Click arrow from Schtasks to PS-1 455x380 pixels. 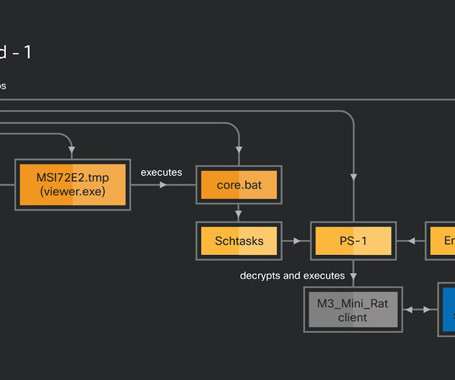[x=297, y=241]
